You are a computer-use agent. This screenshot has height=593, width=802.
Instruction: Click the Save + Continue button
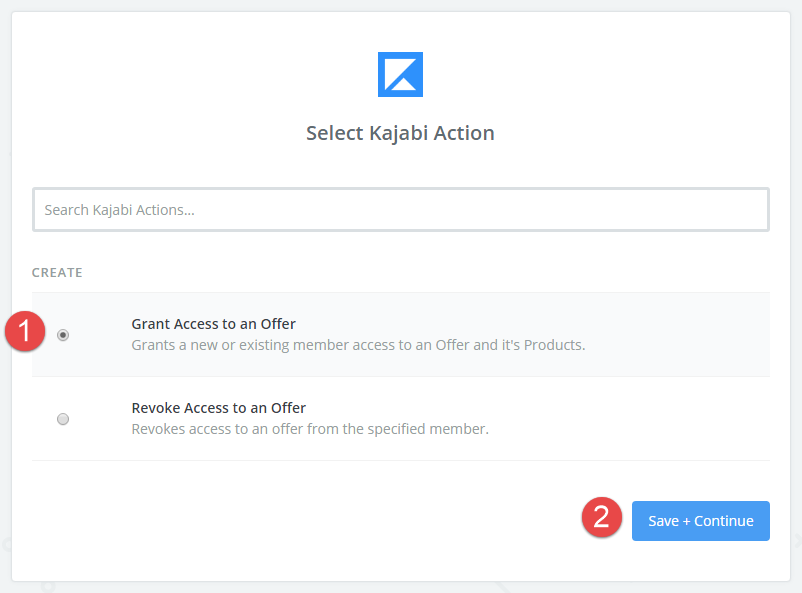click(x=700, y=521)
